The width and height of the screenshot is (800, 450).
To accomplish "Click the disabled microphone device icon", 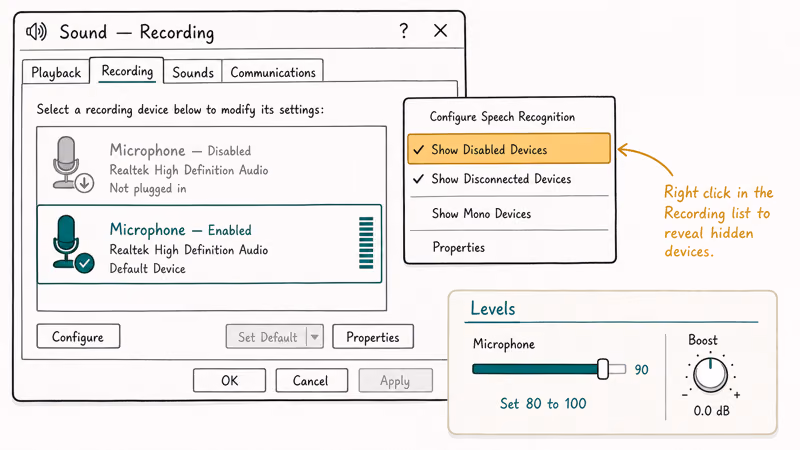I will tap(72, 164).
